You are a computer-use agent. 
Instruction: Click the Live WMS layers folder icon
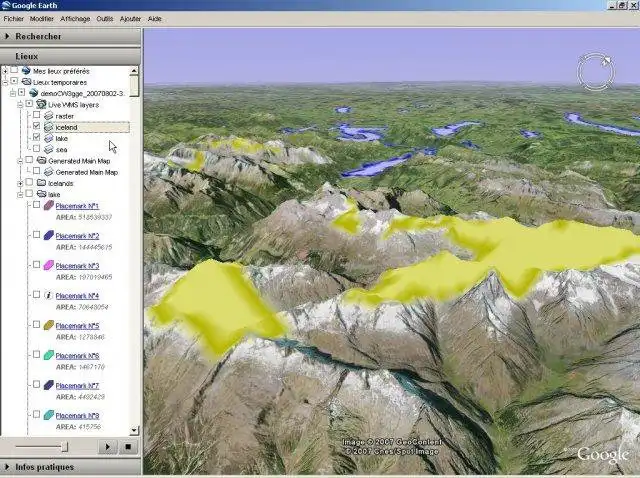(41, 104)
